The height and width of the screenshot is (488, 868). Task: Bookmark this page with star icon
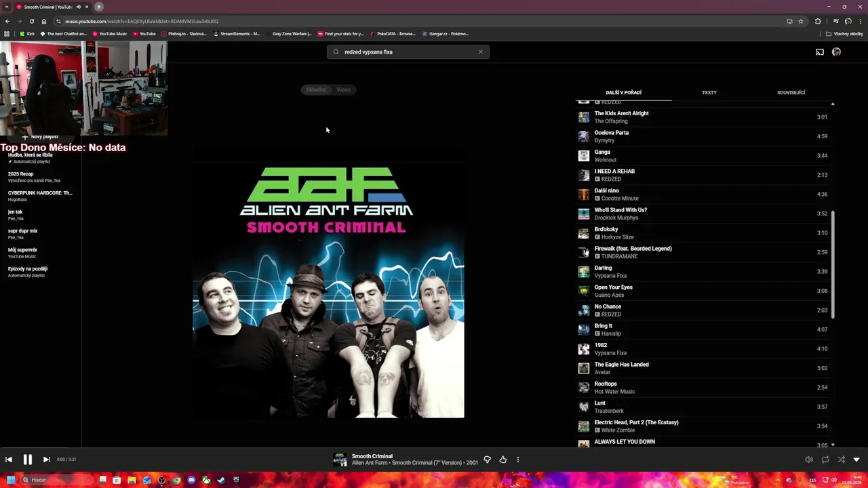coord(801,21)
